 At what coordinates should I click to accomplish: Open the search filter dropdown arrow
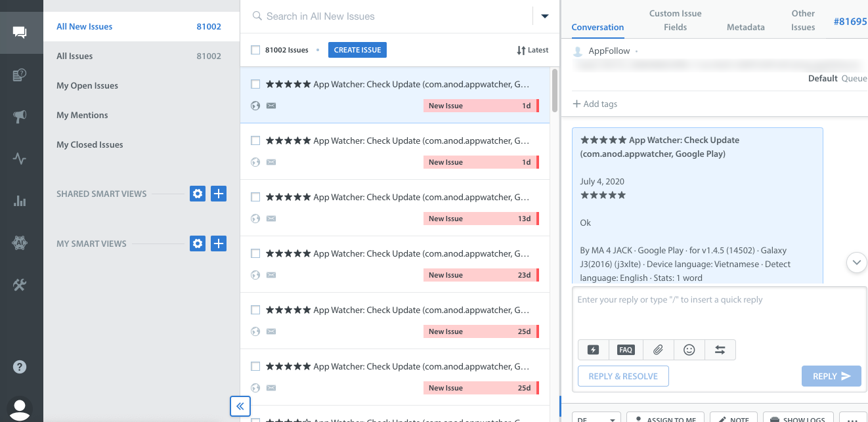[x=545, y=16]
